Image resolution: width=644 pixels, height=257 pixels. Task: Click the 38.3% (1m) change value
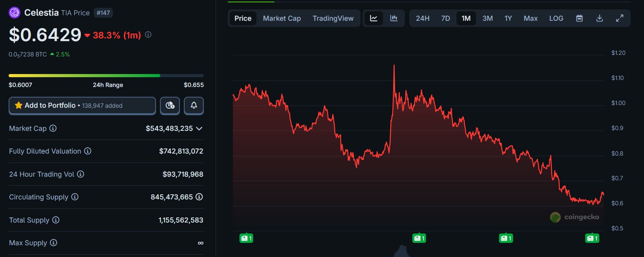(117, 35)
